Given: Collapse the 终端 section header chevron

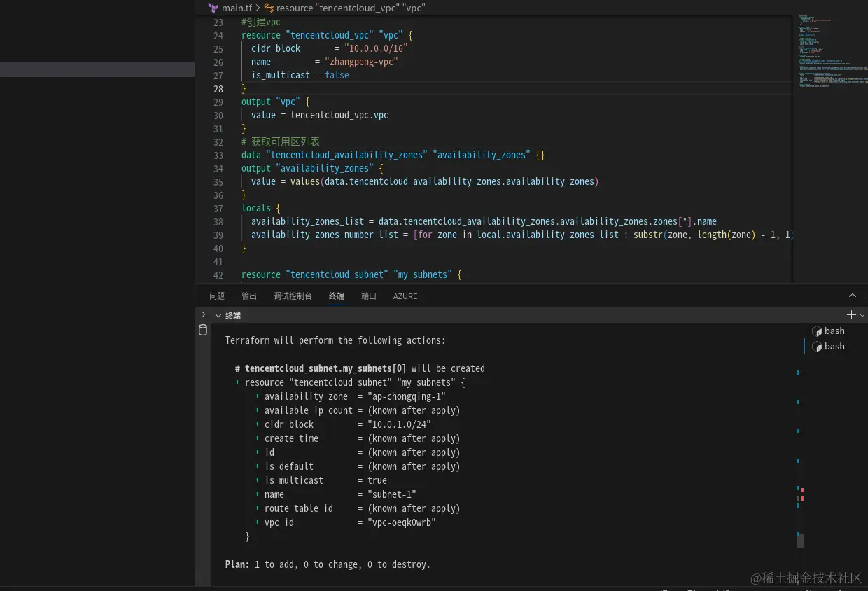Looking at the screenshot, I should coord(218,316).
